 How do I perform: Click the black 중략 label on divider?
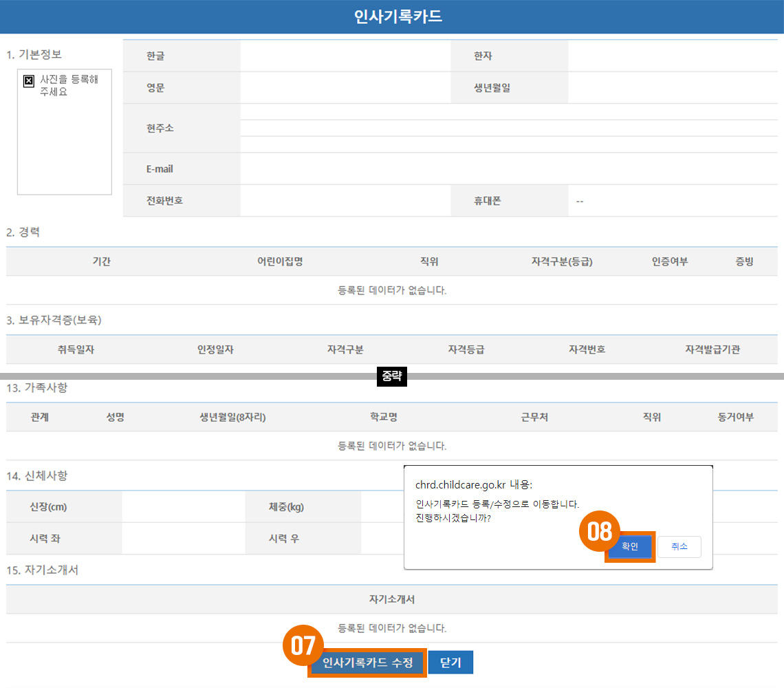pyautogui.click(x=392, y=376)
